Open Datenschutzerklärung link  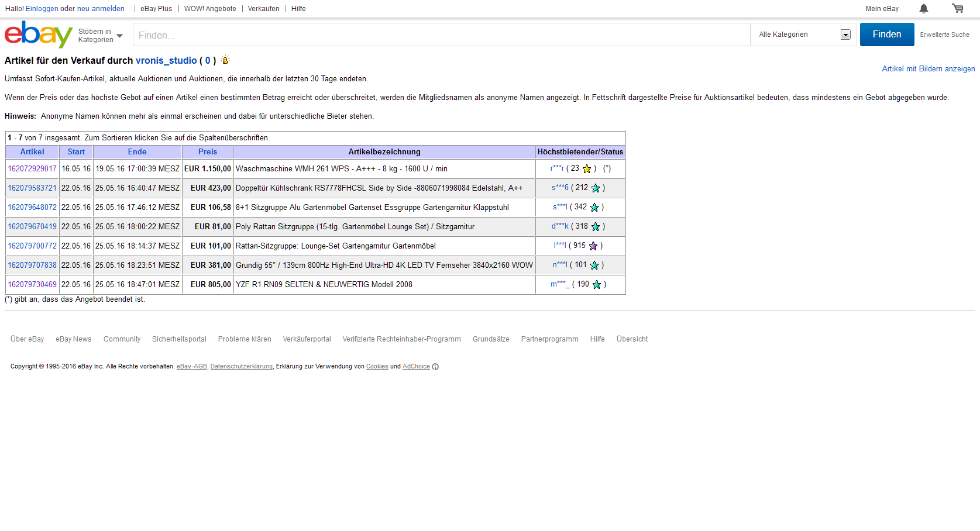[242, 367]
